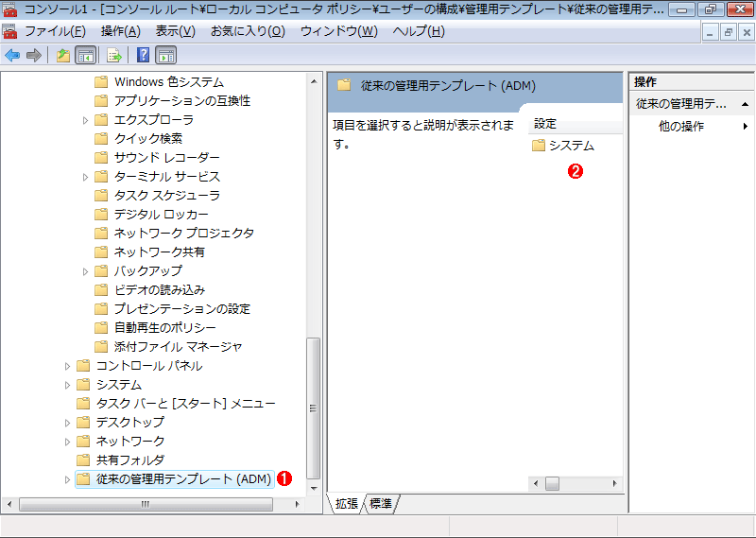This screenshot has width=756, height=538.
Task: Select 添付ファイル マネージャ in the tree
Action: (x=178, y=346)
